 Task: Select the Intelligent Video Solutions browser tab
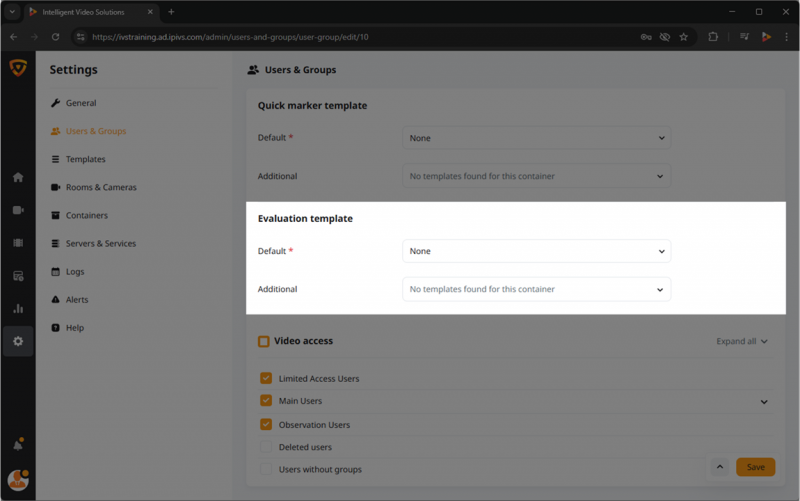tap(92, 12)
